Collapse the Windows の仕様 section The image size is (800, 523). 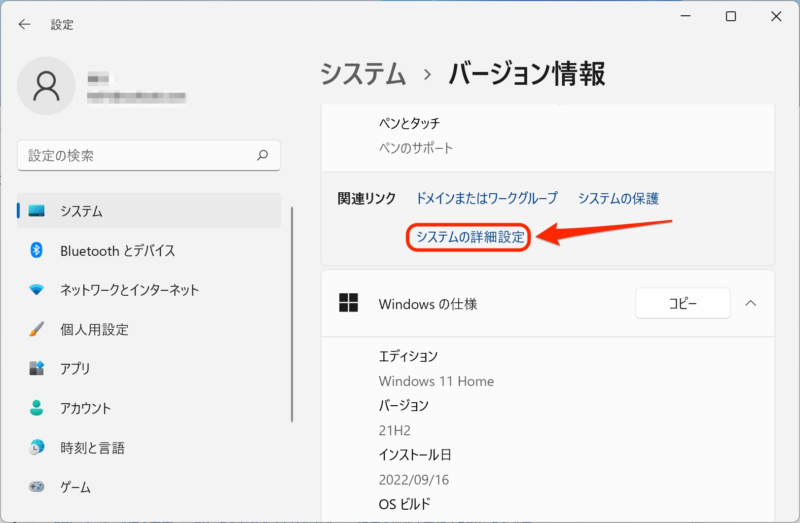tap(751, 303)
